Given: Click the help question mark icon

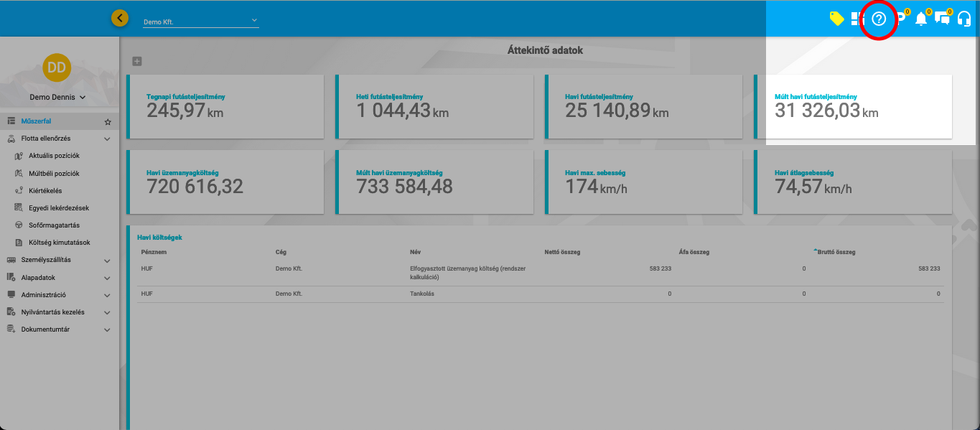Looking at the screenshot, I should [x=879, y=19].
